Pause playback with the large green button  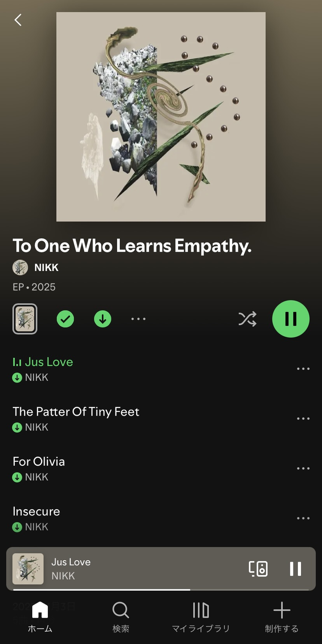click(x=291, y=319)
